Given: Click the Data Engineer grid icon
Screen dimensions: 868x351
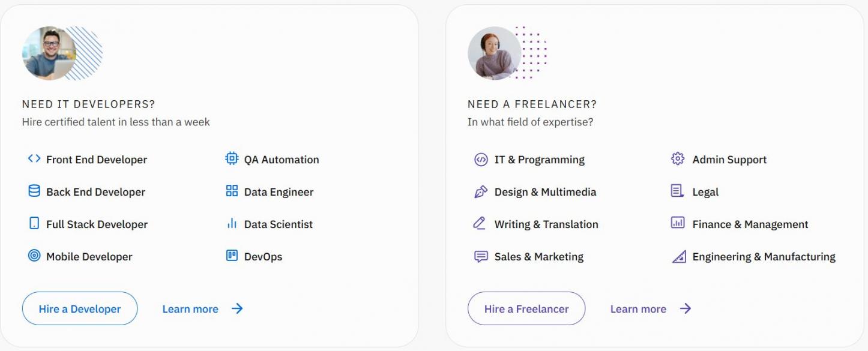Looking at the screenshot, I should pyautogui.click(x=232, y=191).
